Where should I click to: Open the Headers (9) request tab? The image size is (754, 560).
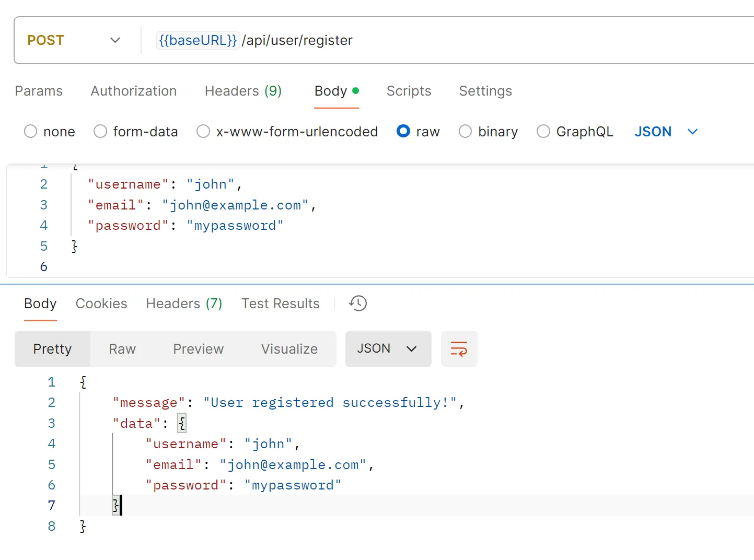tap(243, 91)
